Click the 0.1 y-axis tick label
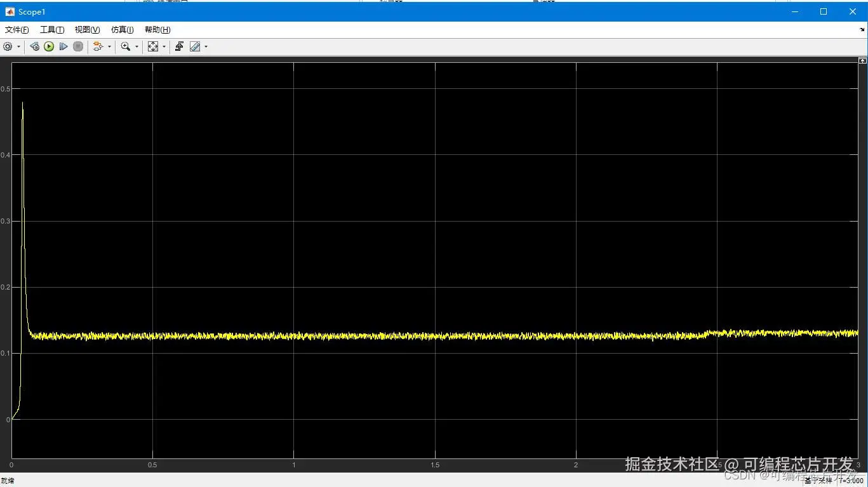Screen dimensions: 868x487 pyautogui.click(x=6, y=353)
